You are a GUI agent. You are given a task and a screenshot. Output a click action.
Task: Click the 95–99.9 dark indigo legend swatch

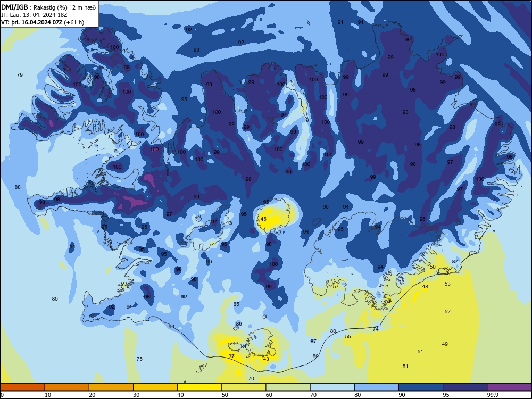pyautogui.click(x=465, y=387)
